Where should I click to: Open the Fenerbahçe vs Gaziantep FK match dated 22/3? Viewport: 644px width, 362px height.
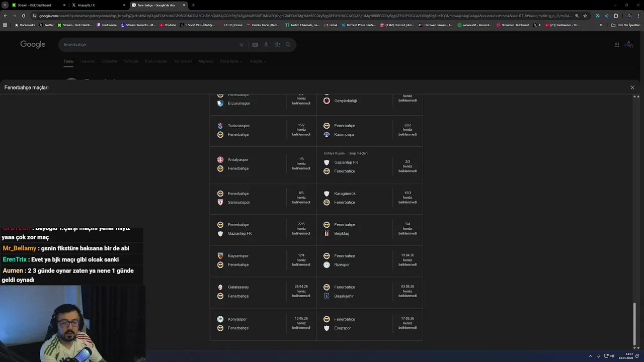tap(263, 229)
